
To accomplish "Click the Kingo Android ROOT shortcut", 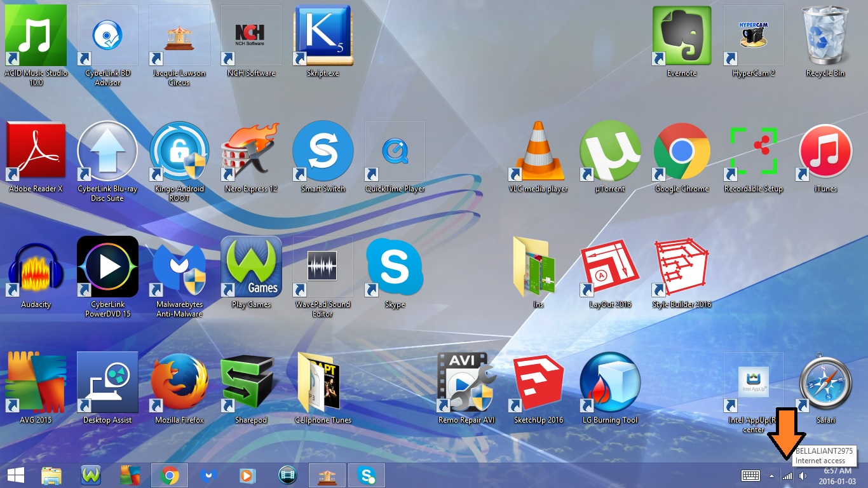I will tap(179, 151).
